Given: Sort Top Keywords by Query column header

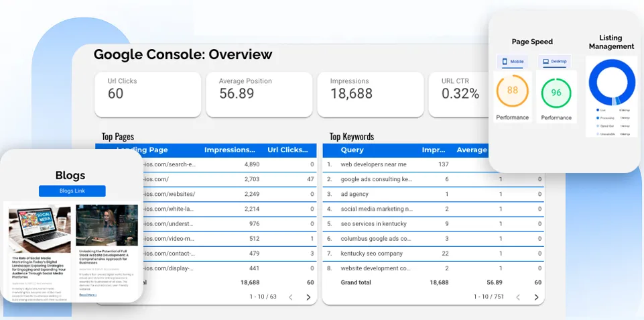Looking at the screenshot, I should click(352, 150).
